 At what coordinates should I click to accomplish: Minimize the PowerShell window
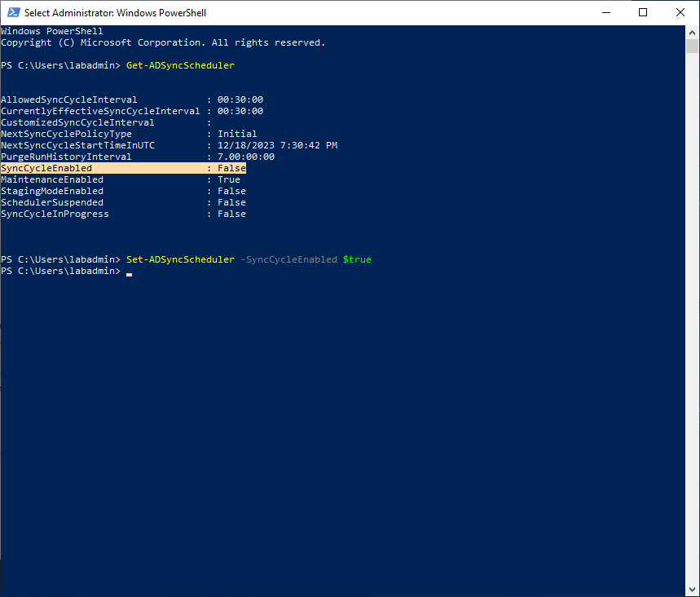606,12
